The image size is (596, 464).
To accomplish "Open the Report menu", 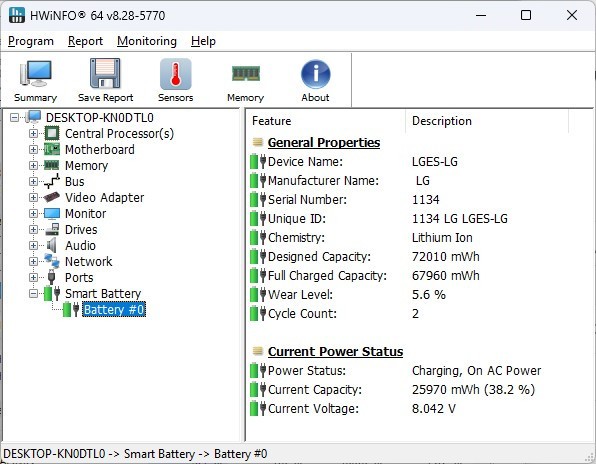I will [85, 41].
